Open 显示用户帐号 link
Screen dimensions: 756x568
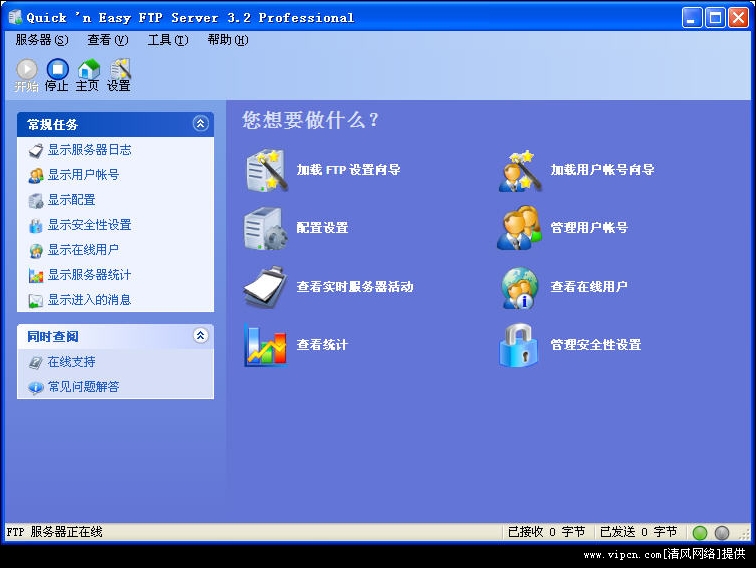83,175
